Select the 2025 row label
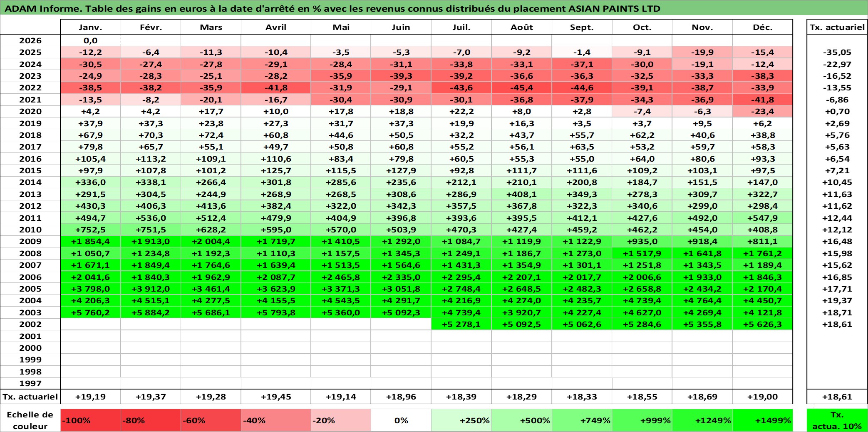 30,52
